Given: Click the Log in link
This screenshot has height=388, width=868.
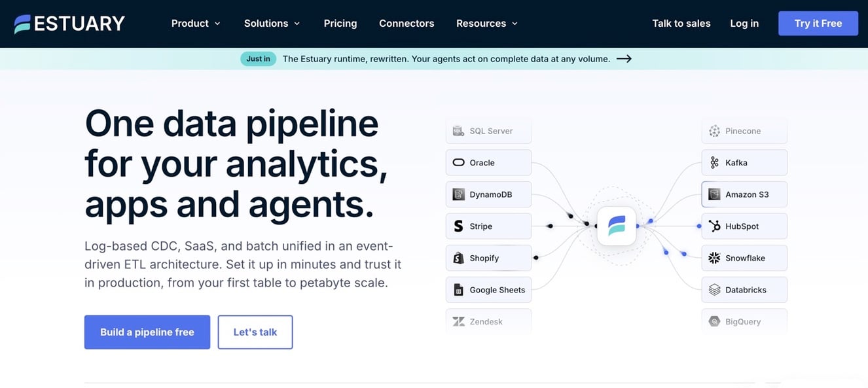Looking at the screenshot, I should pyautogui.click(x=744, y=24).
